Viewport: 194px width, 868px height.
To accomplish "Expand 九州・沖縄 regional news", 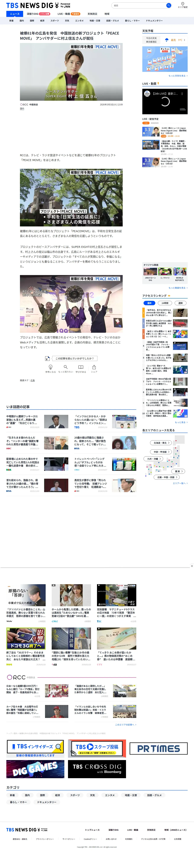I will [154, 459].
